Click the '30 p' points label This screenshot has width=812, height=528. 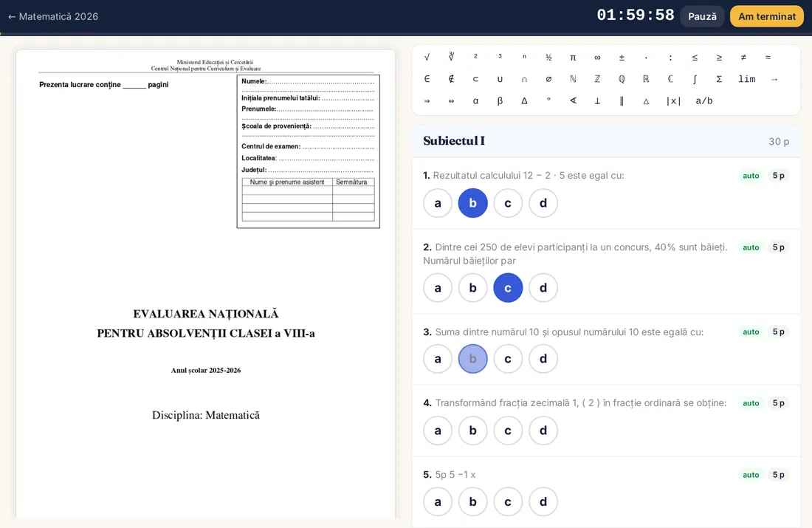pyautogui.click(x=779, y=142)
